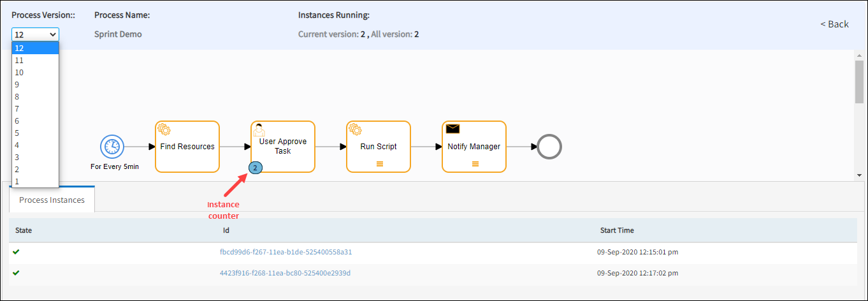Select version 7 in the dropdown list
Screen dimensions: 868x301
pyautogui.click(x=35, y=108)
